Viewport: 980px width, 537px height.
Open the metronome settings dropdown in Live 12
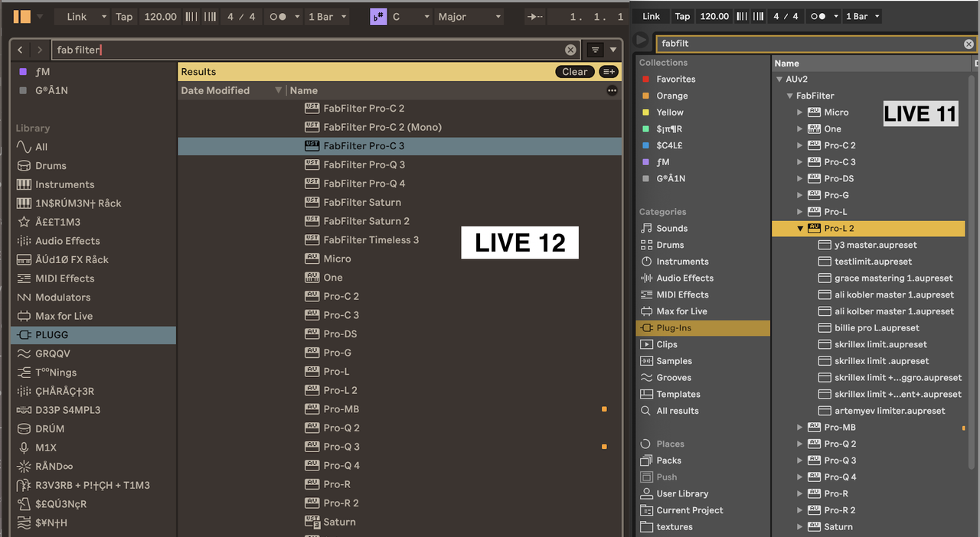[296, 17]
